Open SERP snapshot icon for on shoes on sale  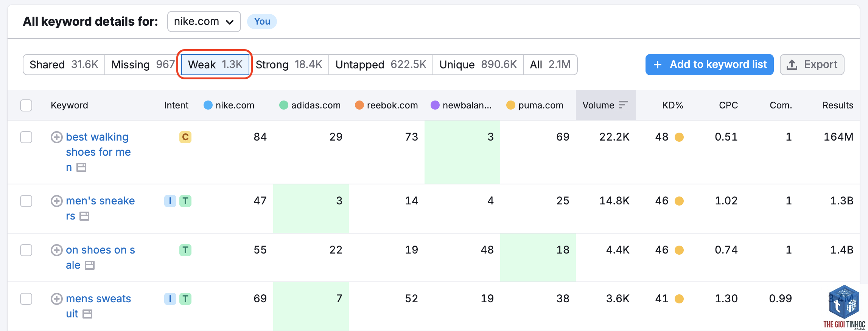(x=90, y=265)
